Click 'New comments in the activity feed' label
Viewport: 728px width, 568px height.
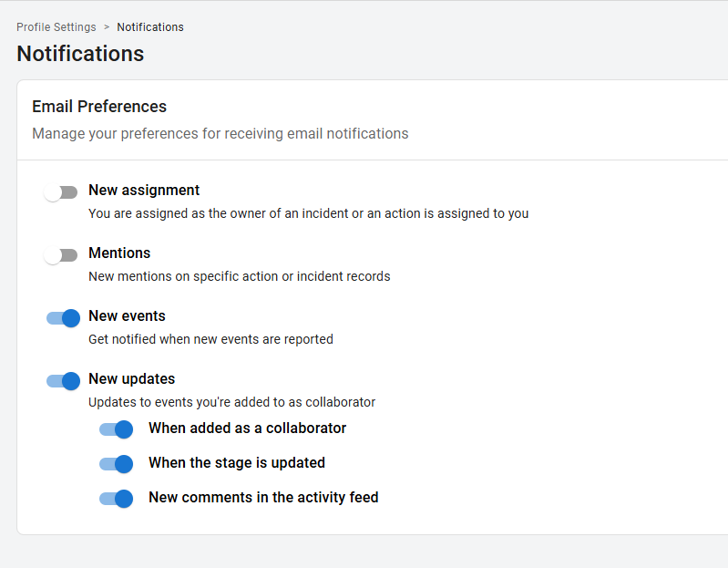[263, 498]
